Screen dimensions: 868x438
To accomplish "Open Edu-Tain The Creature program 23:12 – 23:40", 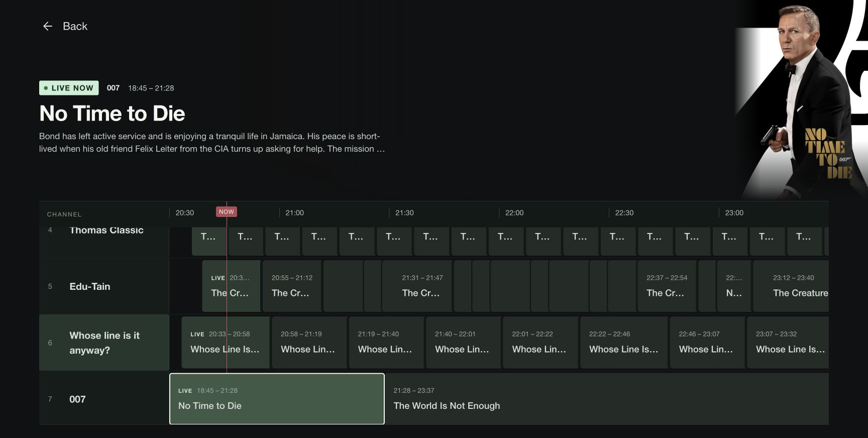I will [x=791, y=286].
